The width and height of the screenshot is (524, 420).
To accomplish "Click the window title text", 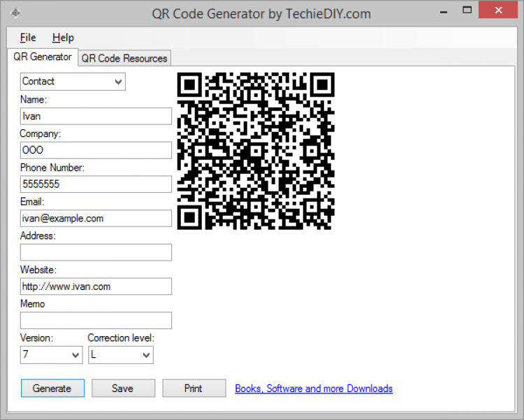I will point(261,14).
